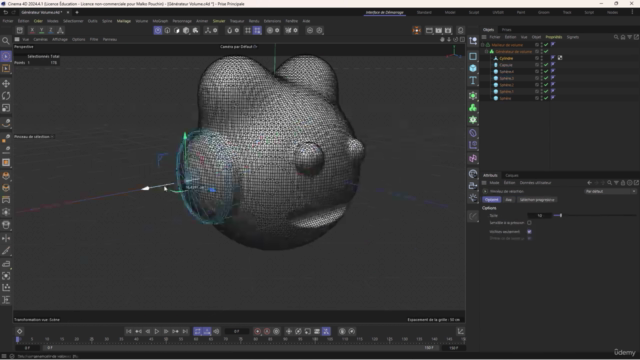Click the filter icon in Objets manager

click(629, 37)
